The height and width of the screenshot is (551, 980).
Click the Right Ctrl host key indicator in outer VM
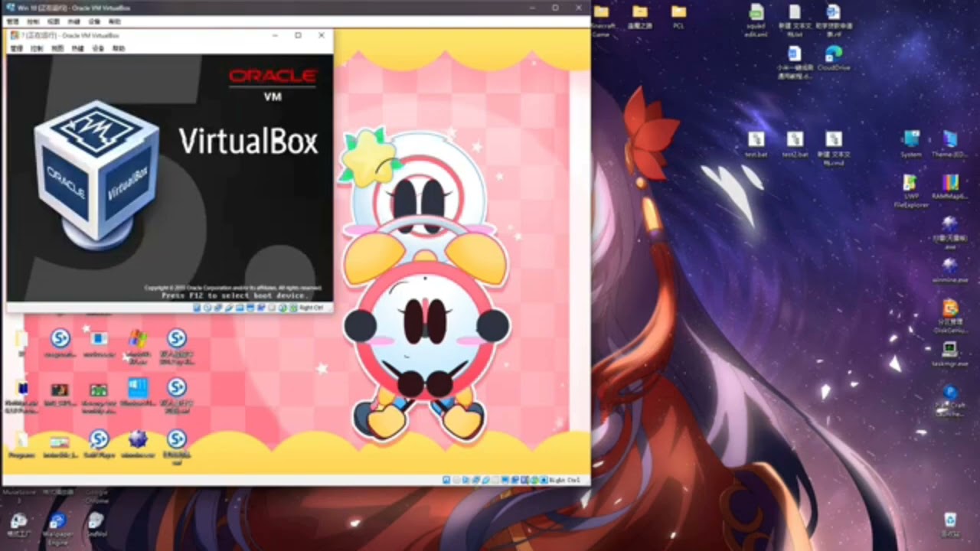(x=565, y=480)
